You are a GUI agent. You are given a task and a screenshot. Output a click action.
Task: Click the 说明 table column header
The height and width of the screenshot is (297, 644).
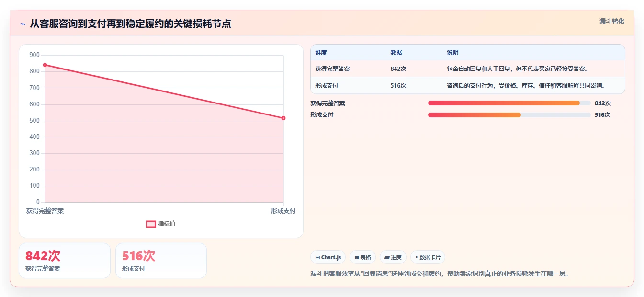[452, 53]
